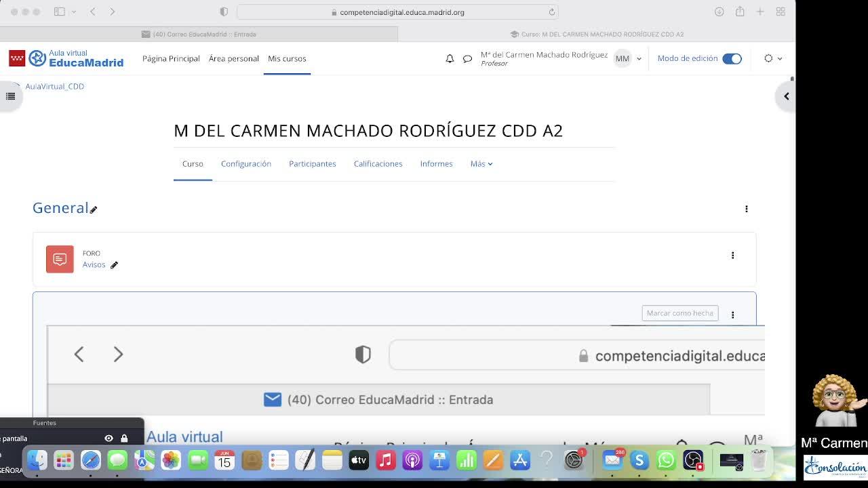Open the MM user menu dropdown
The width and height of the screenshot is (868, 488).
pyautogui.click(x=627, y=59)
